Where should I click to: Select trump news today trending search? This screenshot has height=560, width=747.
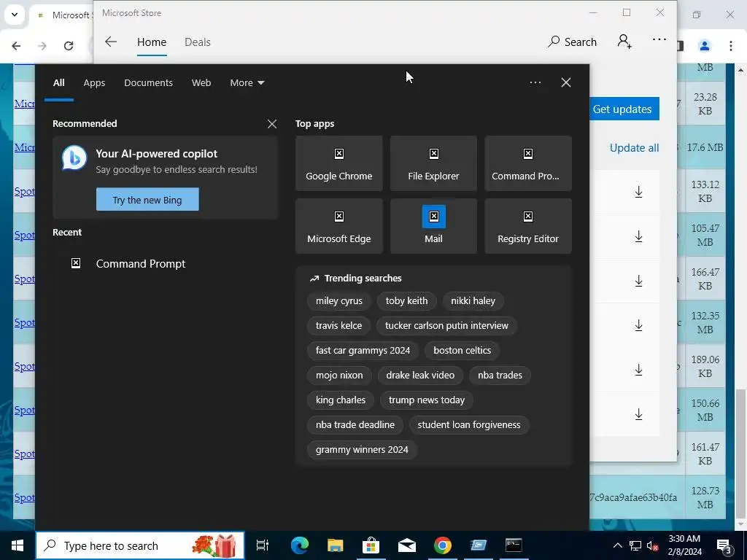pos(426,400)
